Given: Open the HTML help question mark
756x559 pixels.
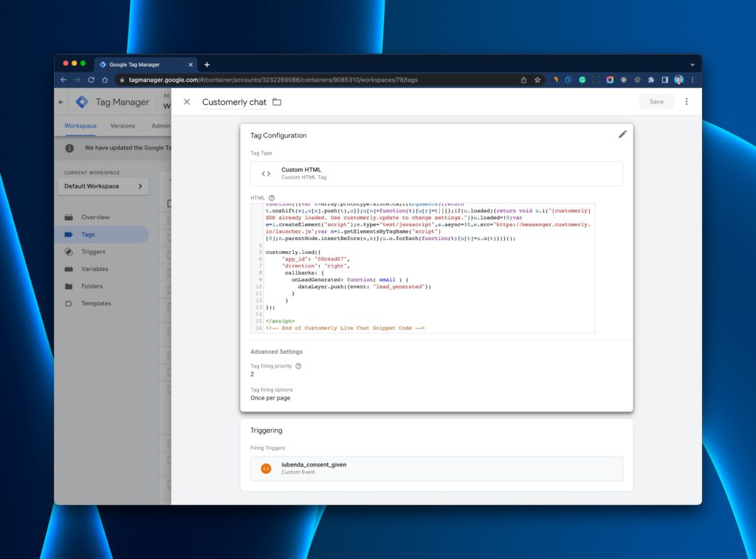Looking at the screenshot, I should [272, 198].
